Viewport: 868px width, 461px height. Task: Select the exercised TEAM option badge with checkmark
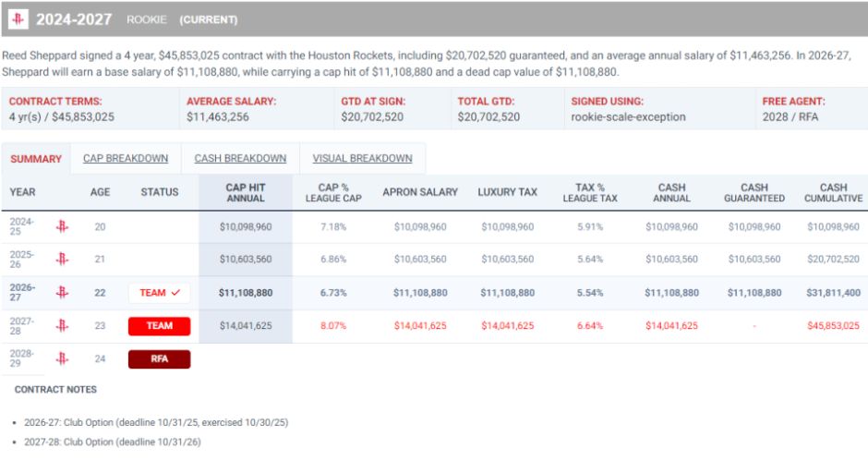point(160,293)
